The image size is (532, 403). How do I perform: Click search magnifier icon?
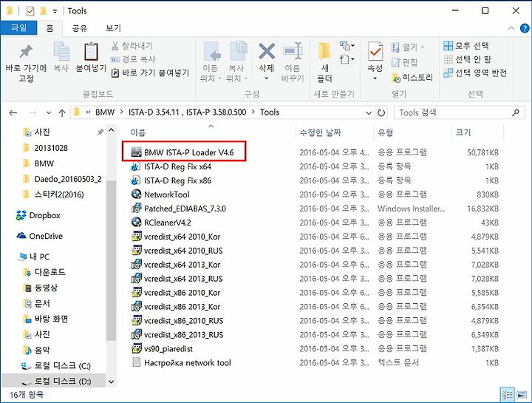tap(516, 112)
